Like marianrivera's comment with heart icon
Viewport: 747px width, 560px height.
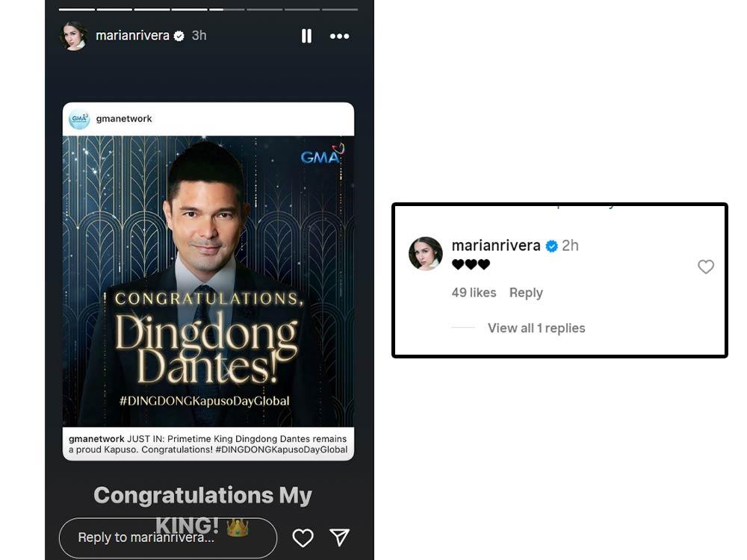[706, 267]
